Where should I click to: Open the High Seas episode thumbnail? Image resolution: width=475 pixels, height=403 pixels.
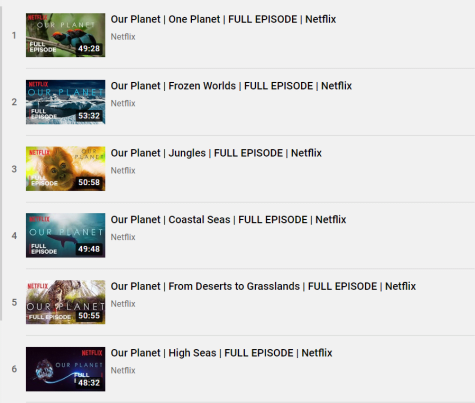tap(66, 369)
